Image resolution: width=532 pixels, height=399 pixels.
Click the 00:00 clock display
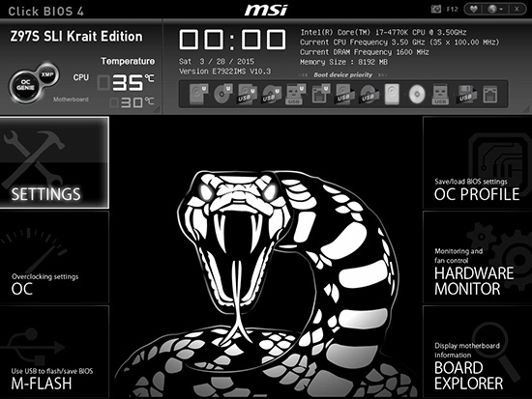click(232, 40)
